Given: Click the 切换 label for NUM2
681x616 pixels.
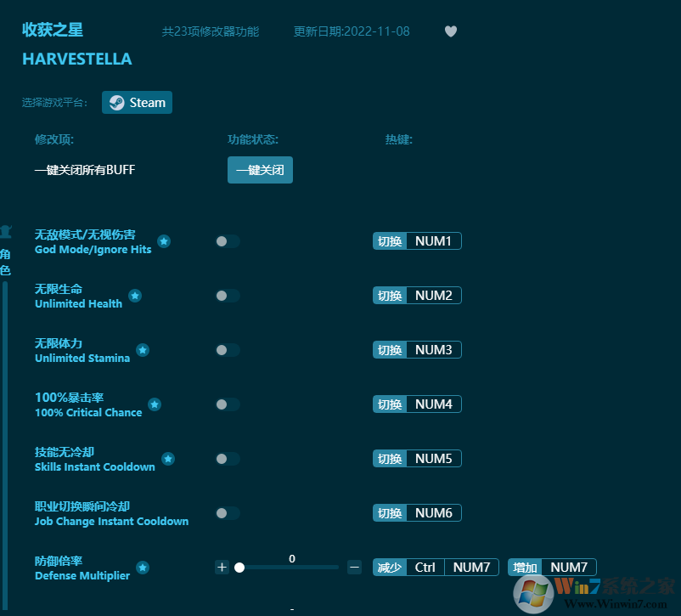Looking at the screenshot, I should tap(390, 295).
